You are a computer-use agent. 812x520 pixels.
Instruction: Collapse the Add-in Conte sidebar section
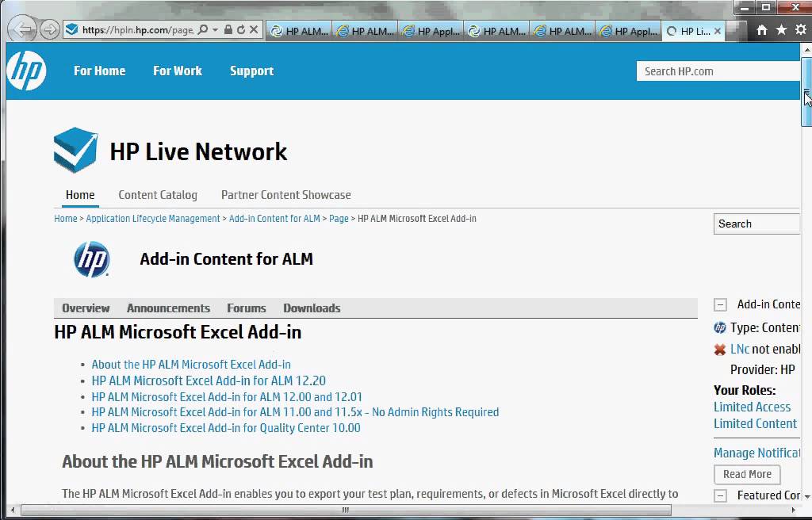coord(720,304)
